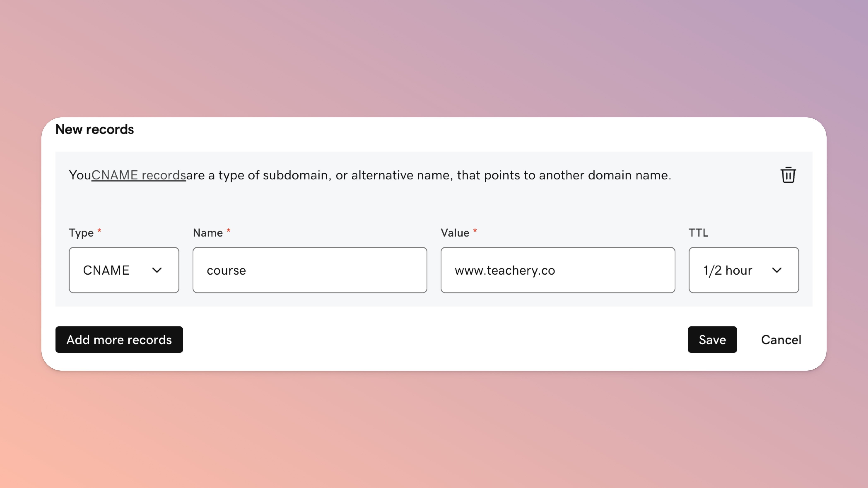This screenshot has width=868, height=488.
Task: Click the Name field label
Action: [207, 233]
